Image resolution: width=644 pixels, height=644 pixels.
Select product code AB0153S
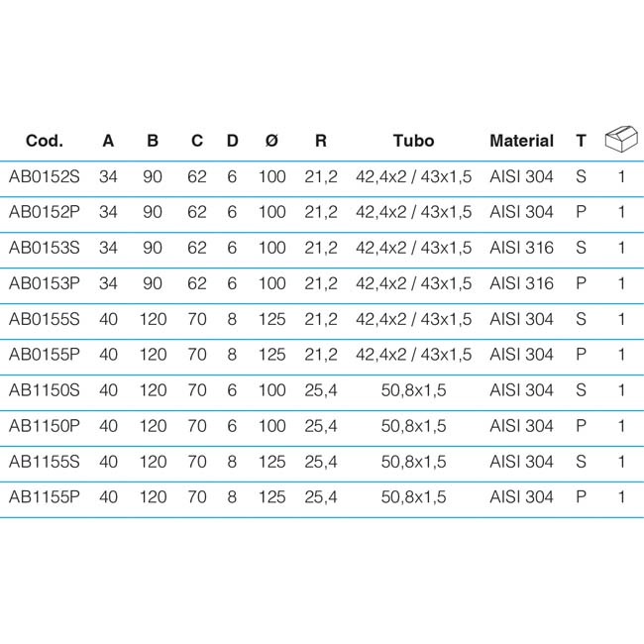45,248
